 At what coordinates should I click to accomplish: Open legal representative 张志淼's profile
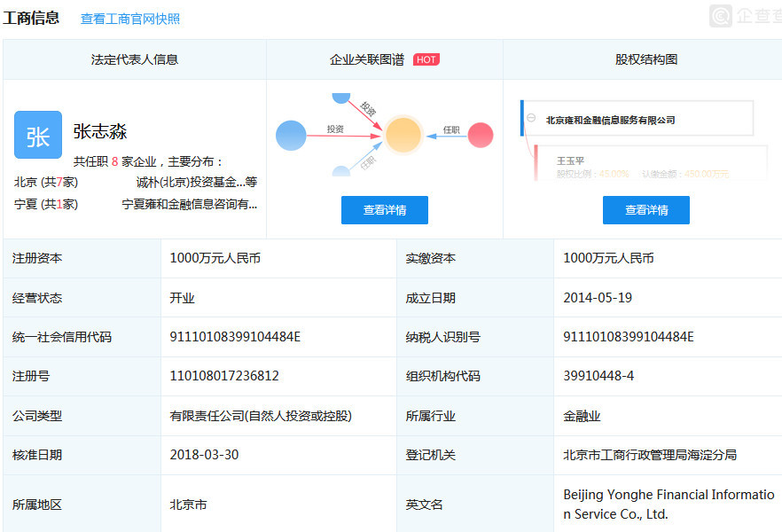(99, 131)
